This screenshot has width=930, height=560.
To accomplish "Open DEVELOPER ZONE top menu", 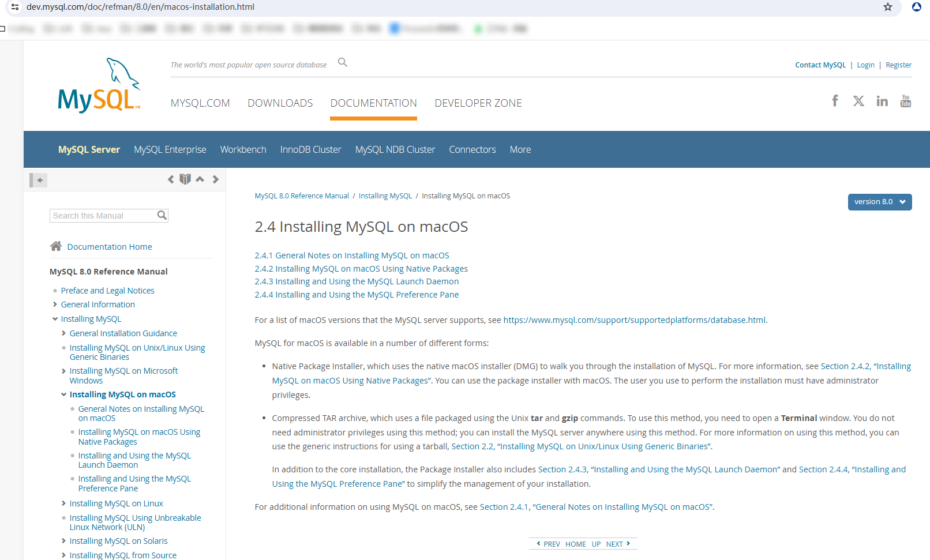I will coord(478,103).
